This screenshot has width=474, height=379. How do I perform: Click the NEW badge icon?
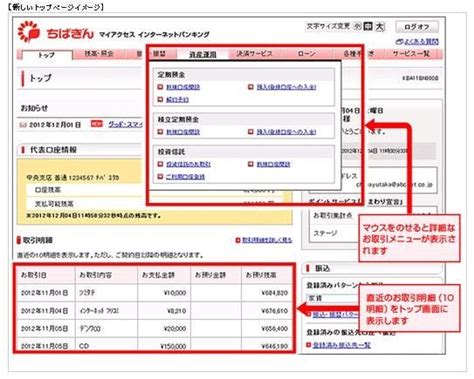(97, 124)
